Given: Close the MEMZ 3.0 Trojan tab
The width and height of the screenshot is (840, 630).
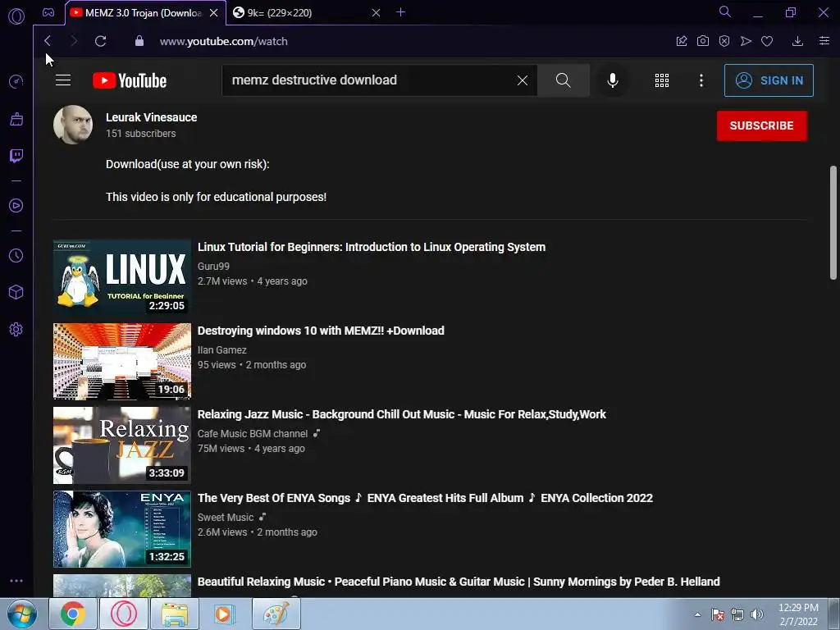Looking at the screenshot, I should coord(214,13).
